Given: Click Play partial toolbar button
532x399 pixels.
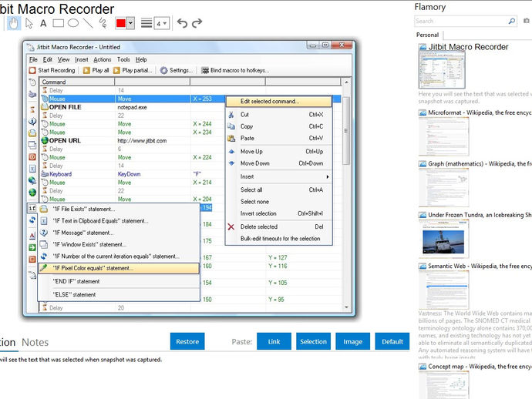Looking at the screenshot, I should [x=133, y=70].
